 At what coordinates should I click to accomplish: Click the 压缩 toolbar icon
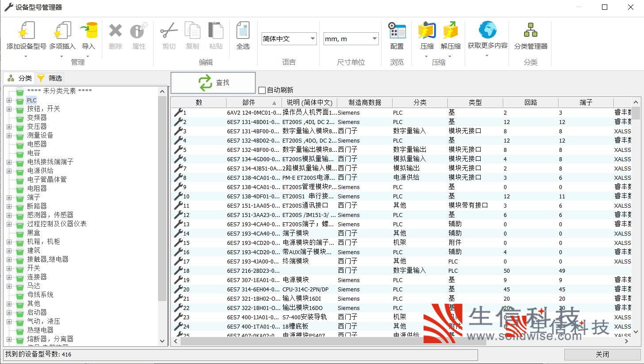coord(427,31)
